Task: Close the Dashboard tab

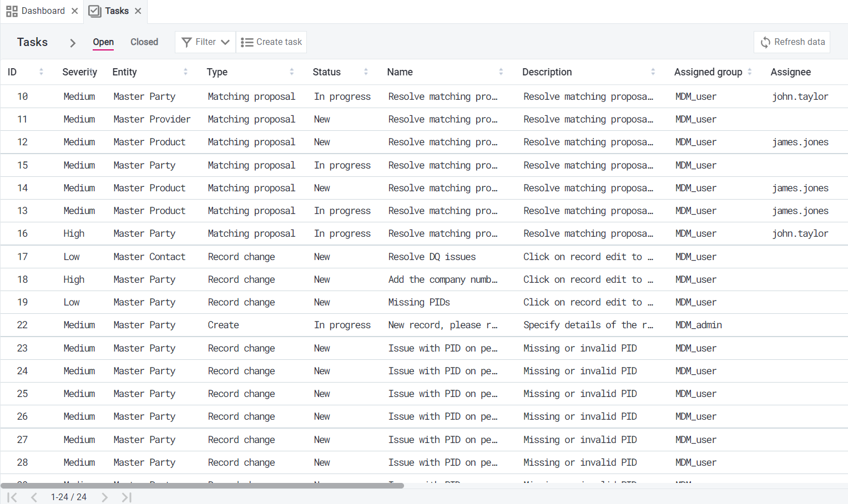Action: point(74,11)
